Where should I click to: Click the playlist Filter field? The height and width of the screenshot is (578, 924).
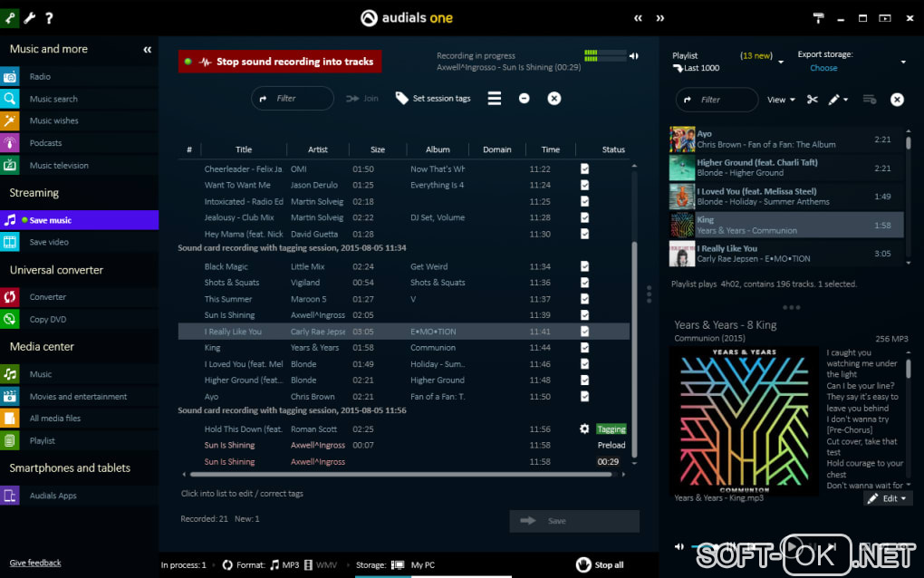tap(717, 100)
